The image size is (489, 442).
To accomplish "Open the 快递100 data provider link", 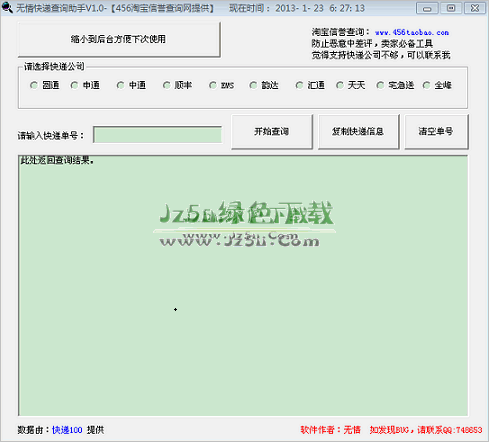I will [x=67, y=430].
